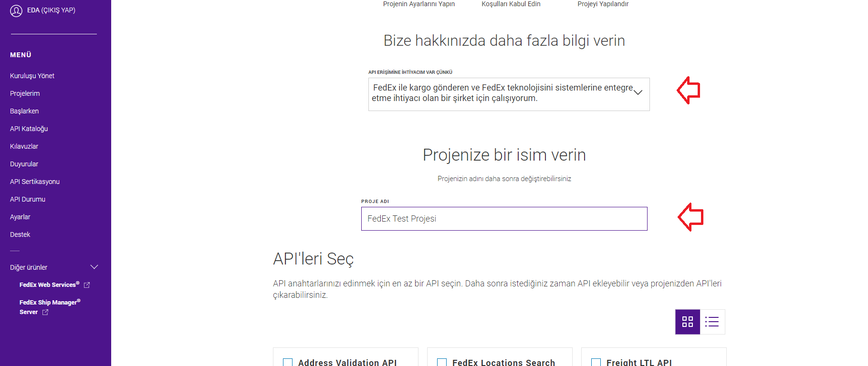This screenshot has height=366, width=868.
Task: Open Ayarlar from the sidebar
Action: pos(20,217)
